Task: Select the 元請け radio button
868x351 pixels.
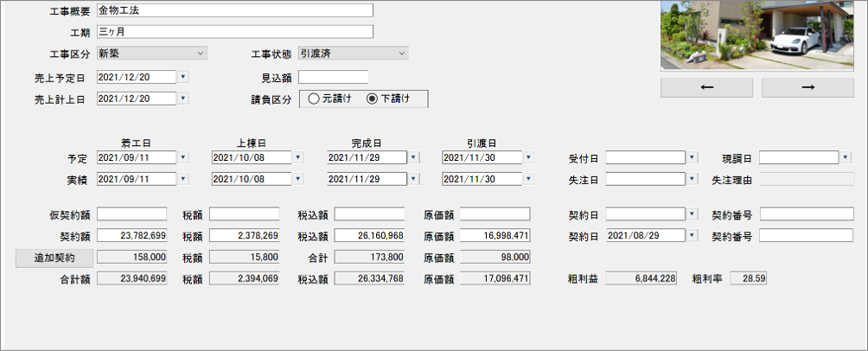Action: 314,99
